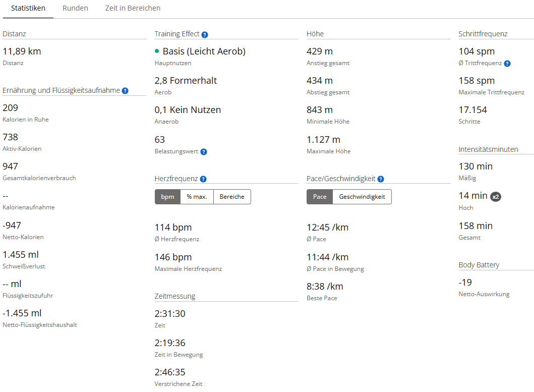Show heart rate as Bereiche
The height and width of the screenshot is (392, 534).
pos(232,197)
